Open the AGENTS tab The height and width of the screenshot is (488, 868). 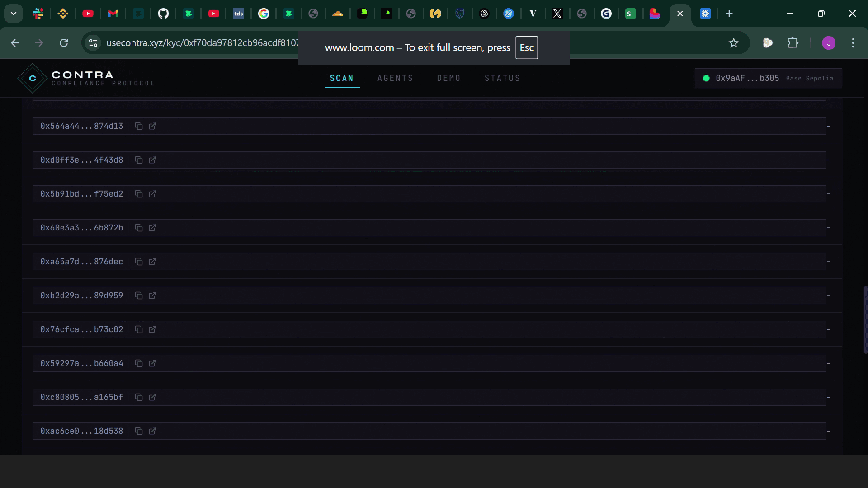point(396,78)
